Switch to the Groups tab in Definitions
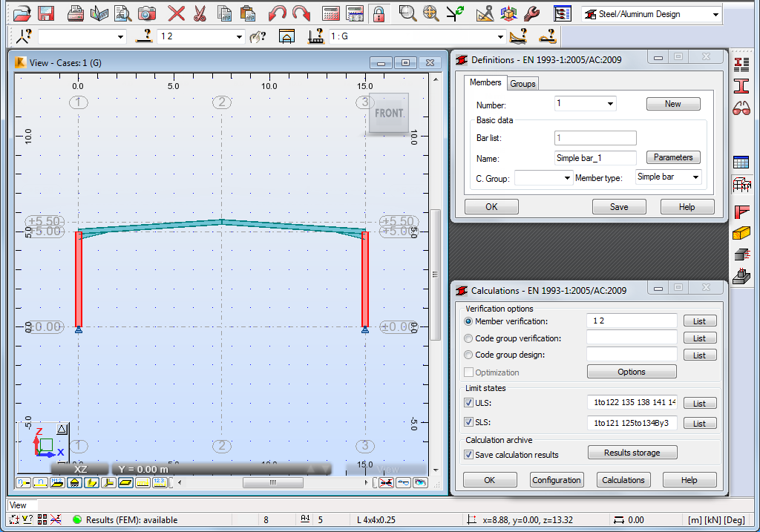 tap(522, 84)
